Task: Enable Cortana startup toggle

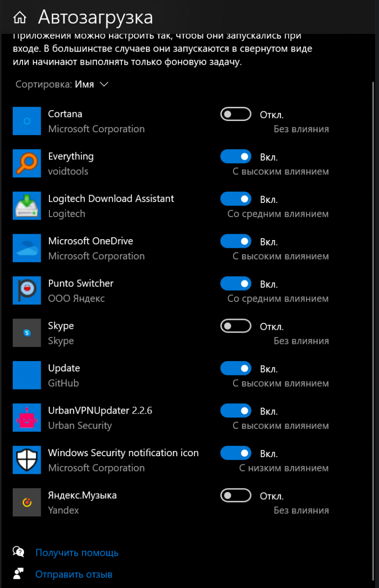Action: click(236, 115)
